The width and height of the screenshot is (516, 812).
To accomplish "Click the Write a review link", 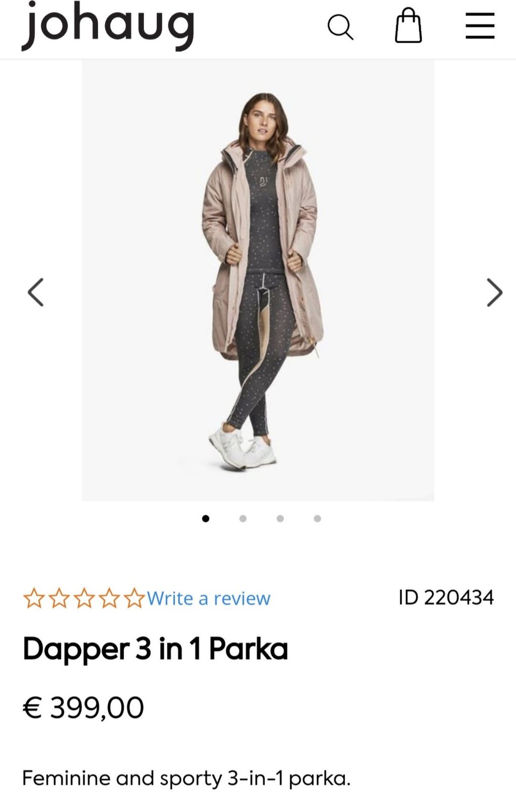I will (x=209, y=598).
